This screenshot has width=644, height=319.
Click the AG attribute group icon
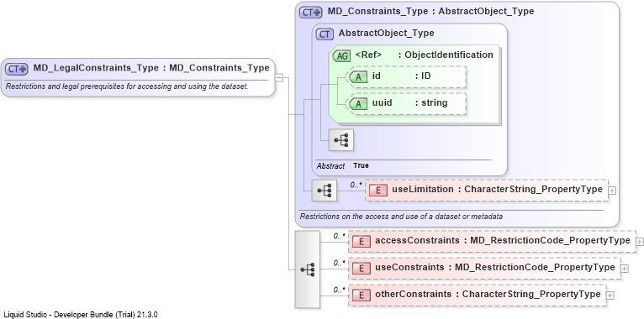pos(341,56)
